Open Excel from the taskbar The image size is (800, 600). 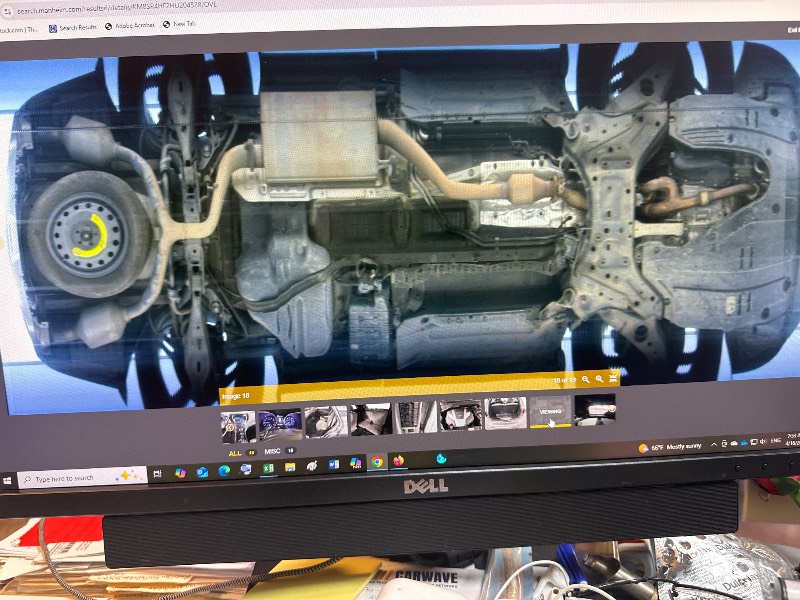click(x=268, y=468)
